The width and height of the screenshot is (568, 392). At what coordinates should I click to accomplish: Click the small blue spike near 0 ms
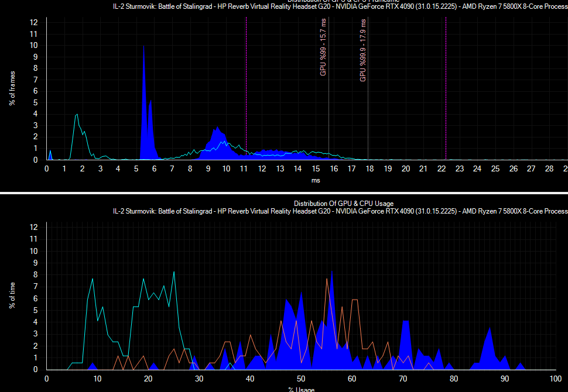tap(50, 154)
